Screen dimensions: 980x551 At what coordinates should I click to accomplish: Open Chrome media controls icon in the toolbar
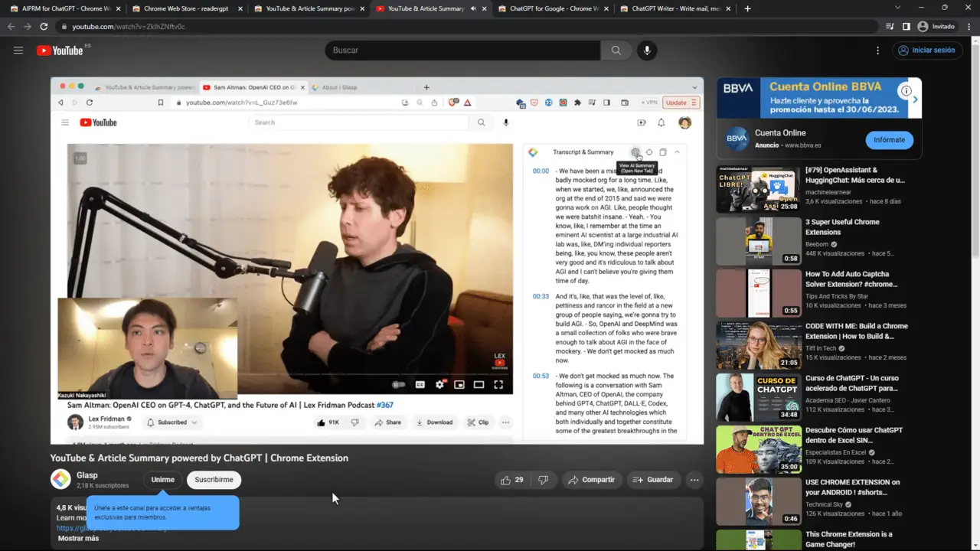[890, 26]
